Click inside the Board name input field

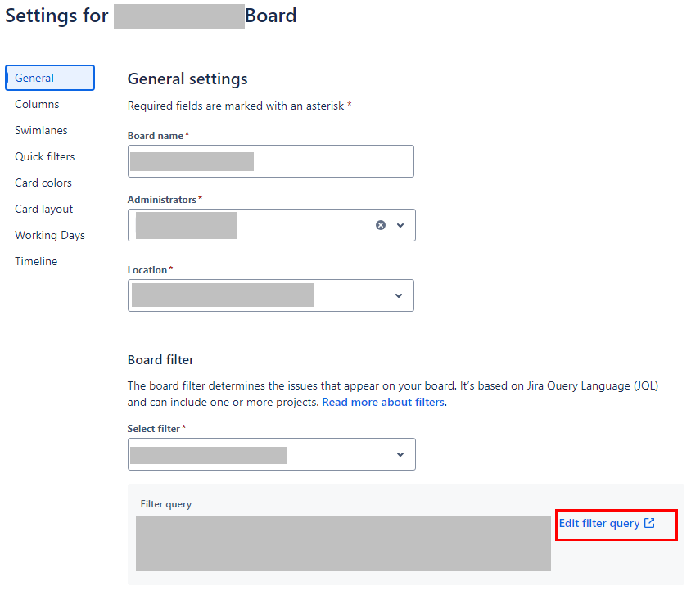(x=271, y=161)
